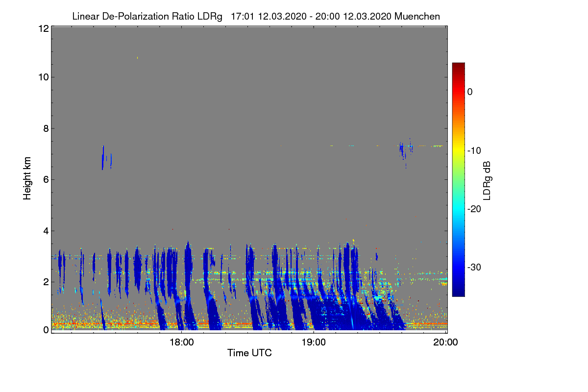Click the yellow region of colorbar near -10
This screenshot has height=392, width=588.
tap(458, 150)
